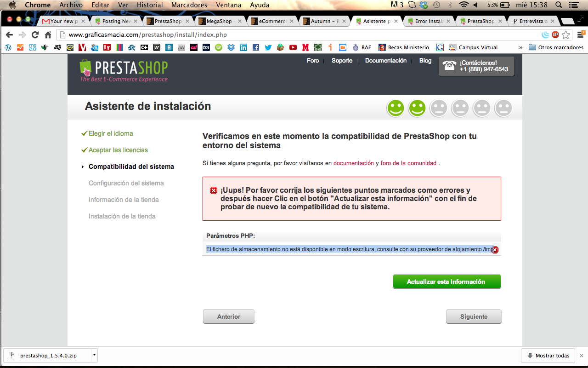Switch to the MegaShop tab
This screenshot has height=368, width=588.
(x=220, y=21)
